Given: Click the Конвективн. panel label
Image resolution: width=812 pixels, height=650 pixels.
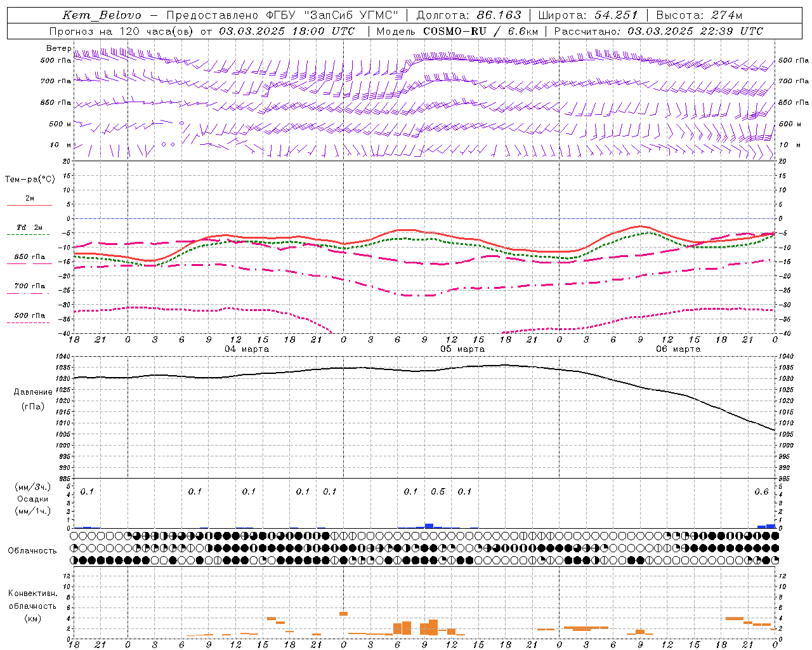Looking at the screenshot, I should click(x=33, y=594).
